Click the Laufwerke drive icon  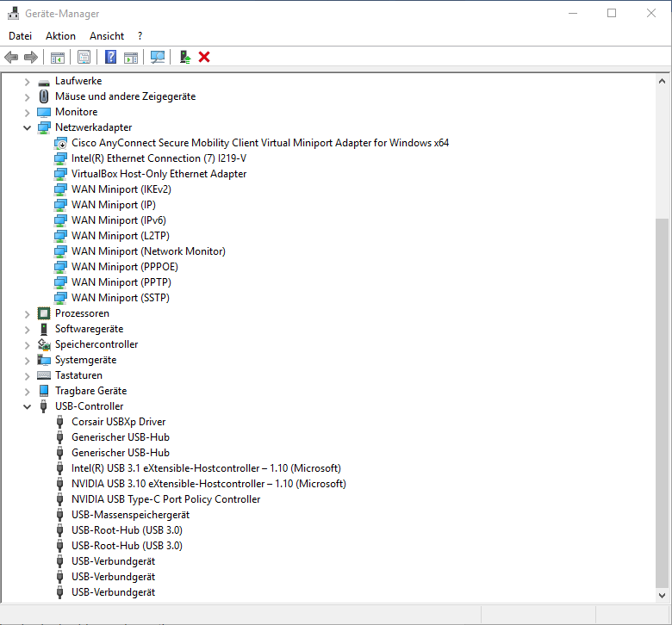pyautogui.click(x=44, y=83)
